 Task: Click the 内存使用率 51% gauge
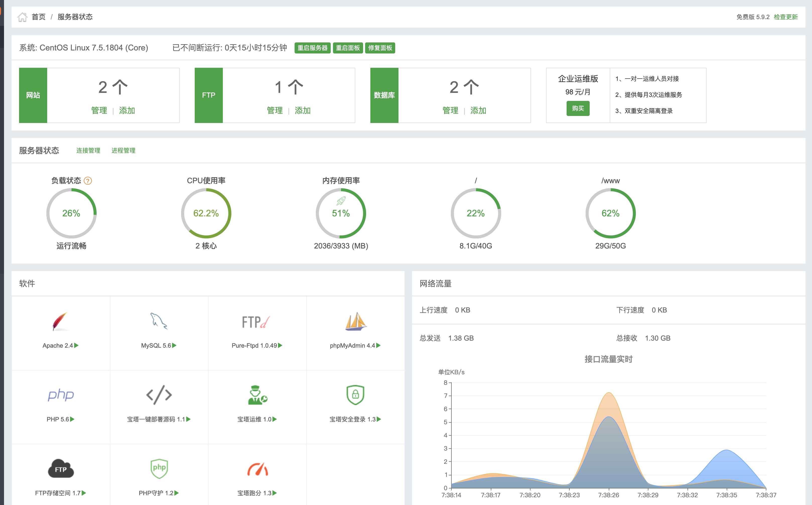pos(341,213)
